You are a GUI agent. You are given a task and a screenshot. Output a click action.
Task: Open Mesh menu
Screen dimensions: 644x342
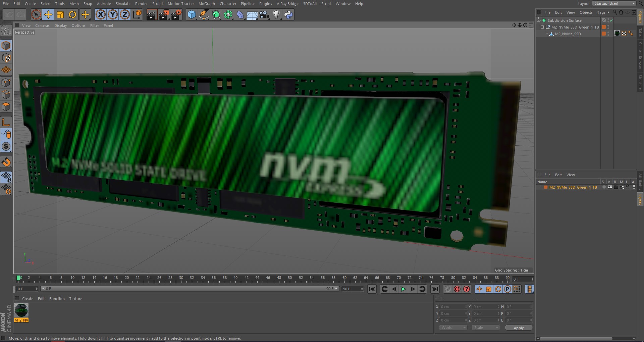tap(74, 4)
